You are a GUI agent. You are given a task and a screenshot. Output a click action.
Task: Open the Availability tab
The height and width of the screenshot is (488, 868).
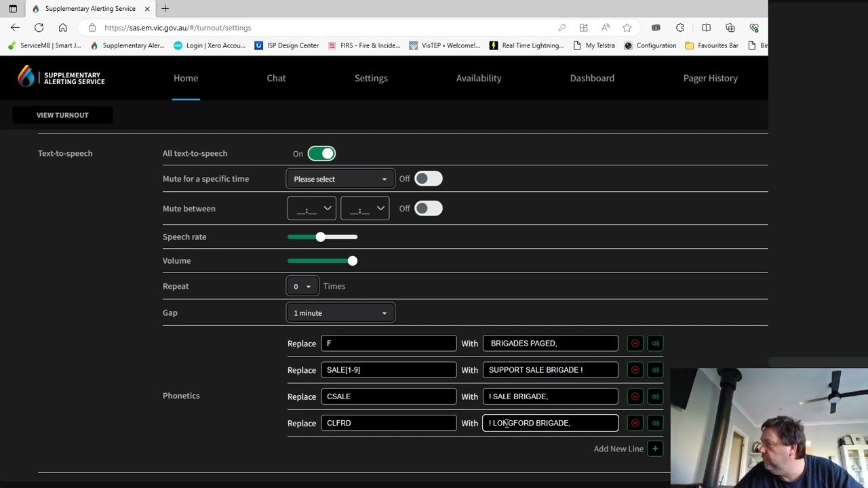479,78
